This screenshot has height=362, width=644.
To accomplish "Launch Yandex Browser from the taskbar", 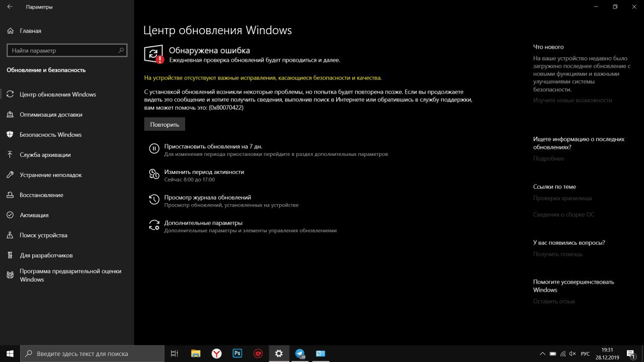I will click(x=216, y=353).
